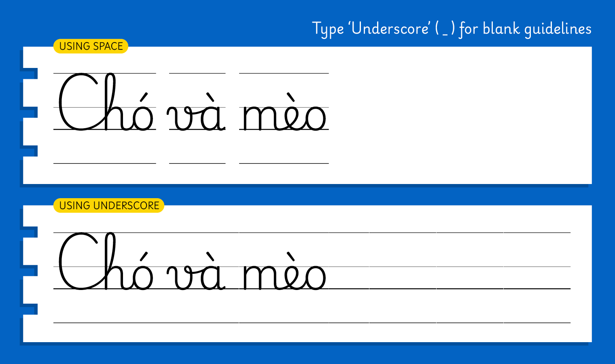Click 'mèo' in the USING UNDERSCORE panel
The width and height of the screenshot is (615, 364).
[284, 274]
